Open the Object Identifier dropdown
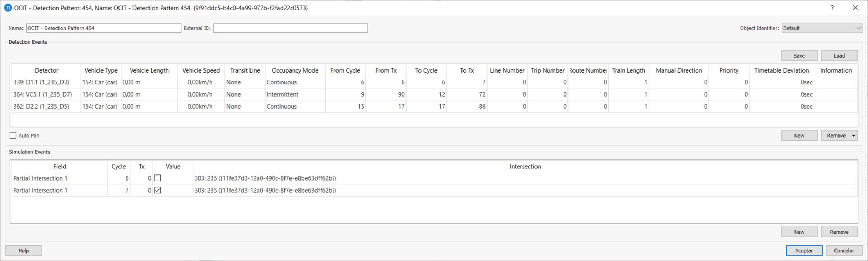The height and width of the screenshot is (261, 868). coord(822,28)
